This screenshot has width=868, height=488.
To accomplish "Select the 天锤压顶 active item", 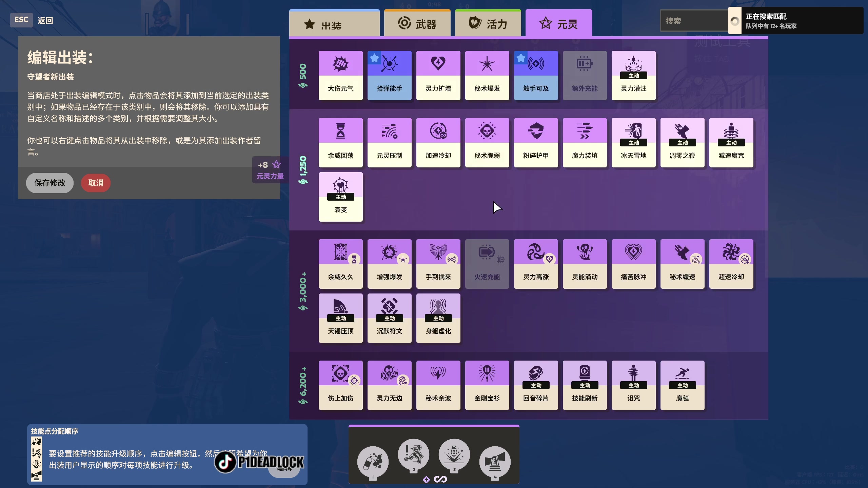I will 340,318.
